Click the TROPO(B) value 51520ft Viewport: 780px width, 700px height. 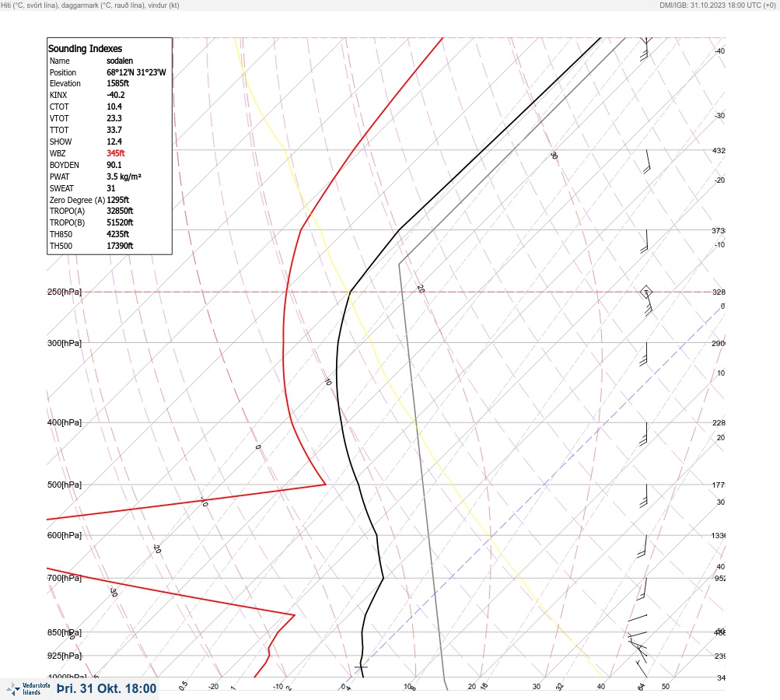(120, 222)
